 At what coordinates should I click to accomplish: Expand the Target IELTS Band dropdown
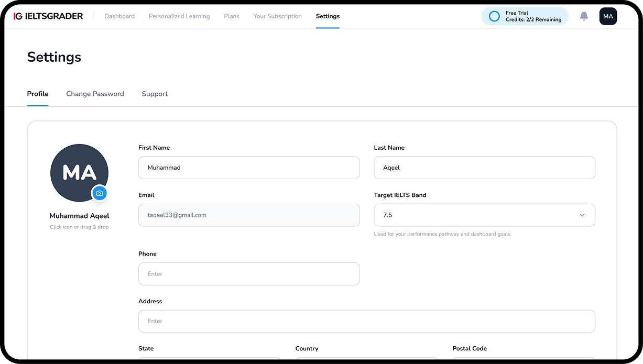[484, 215]
